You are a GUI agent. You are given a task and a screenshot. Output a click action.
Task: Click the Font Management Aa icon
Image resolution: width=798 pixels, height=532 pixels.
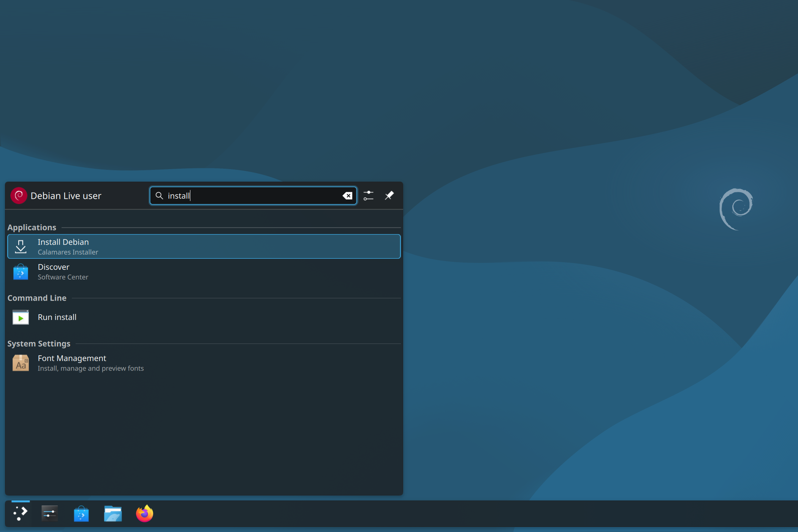(x=21, y=363)
